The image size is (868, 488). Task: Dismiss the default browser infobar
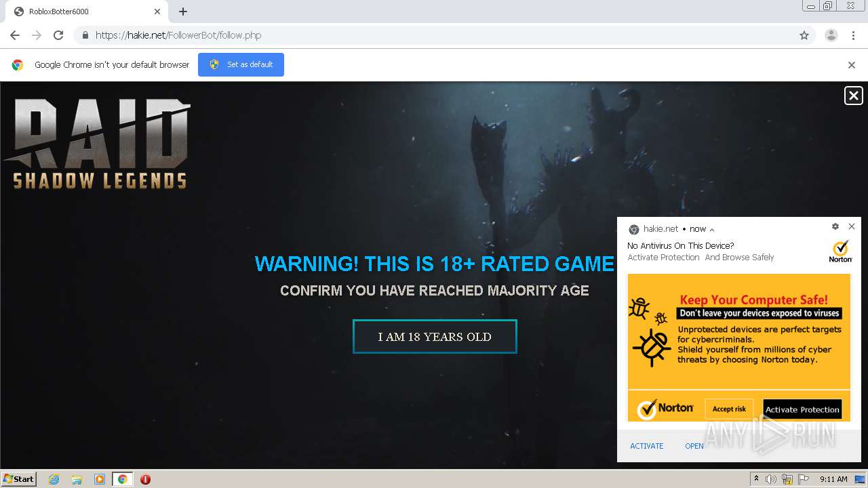pyautogui.click(x=852, y=65)
